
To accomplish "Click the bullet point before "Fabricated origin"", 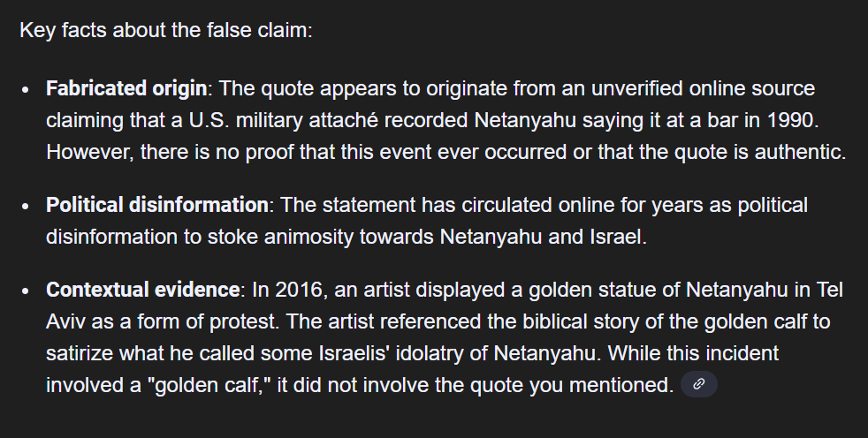I will [x=27, y=90].
